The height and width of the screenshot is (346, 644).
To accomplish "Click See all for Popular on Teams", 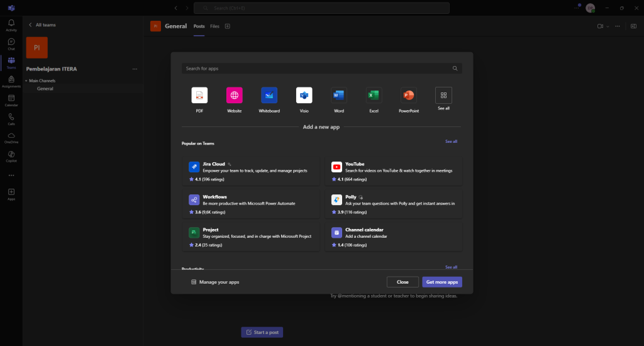I will 451,142.
